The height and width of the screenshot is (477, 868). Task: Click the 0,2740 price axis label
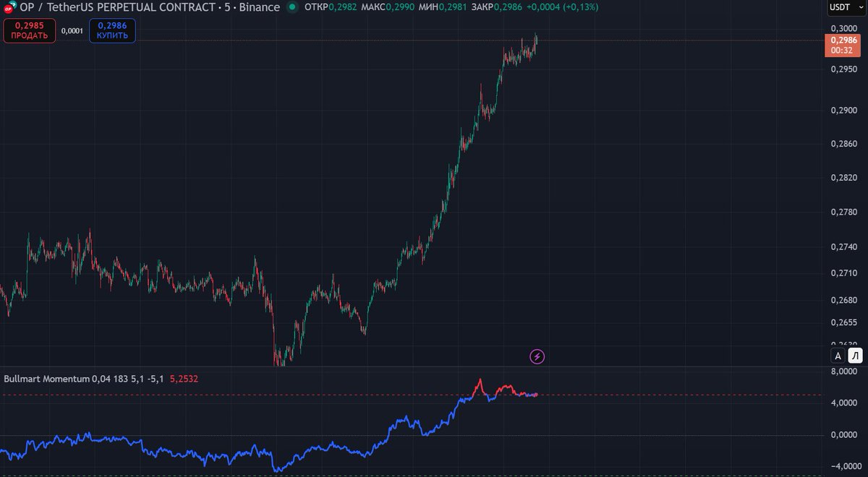844,247
